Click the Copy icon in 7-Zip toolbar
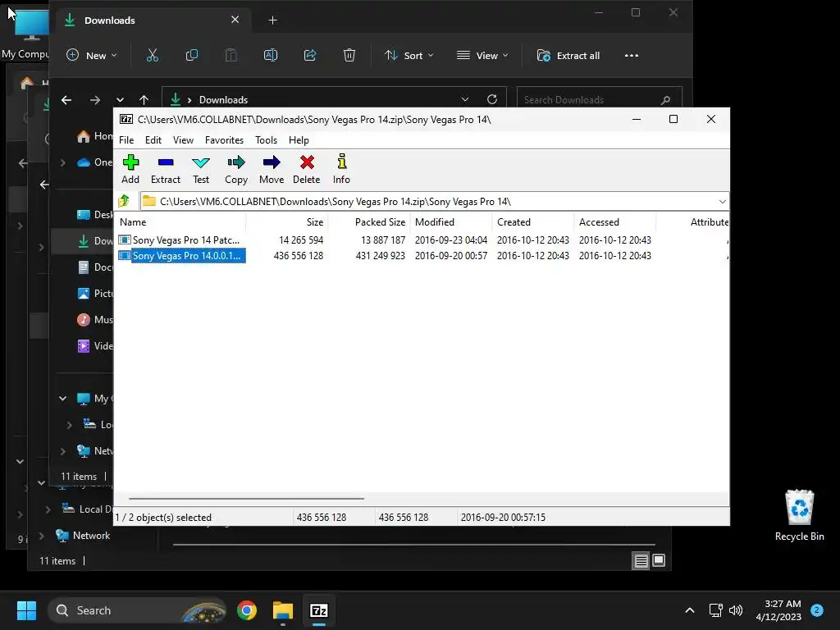 pos(236,169)
